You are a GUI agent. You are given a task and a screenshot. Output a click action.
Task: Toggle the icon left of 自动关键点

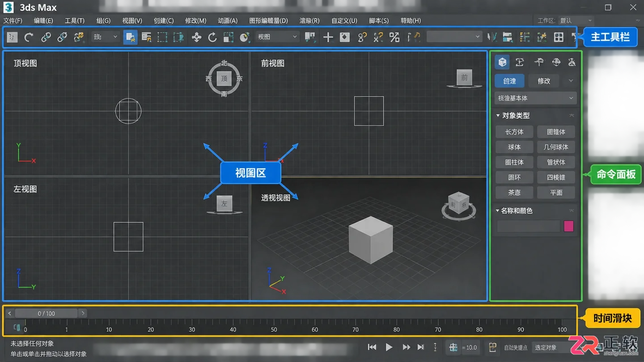(492, 347)
